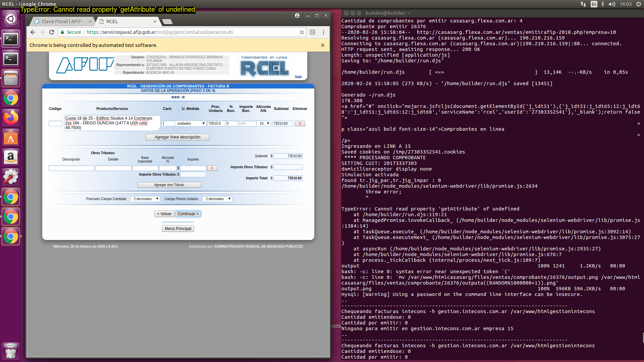Click the Código input field
Image resolution: width=644 pixels, height=362 pixels.
55,123
